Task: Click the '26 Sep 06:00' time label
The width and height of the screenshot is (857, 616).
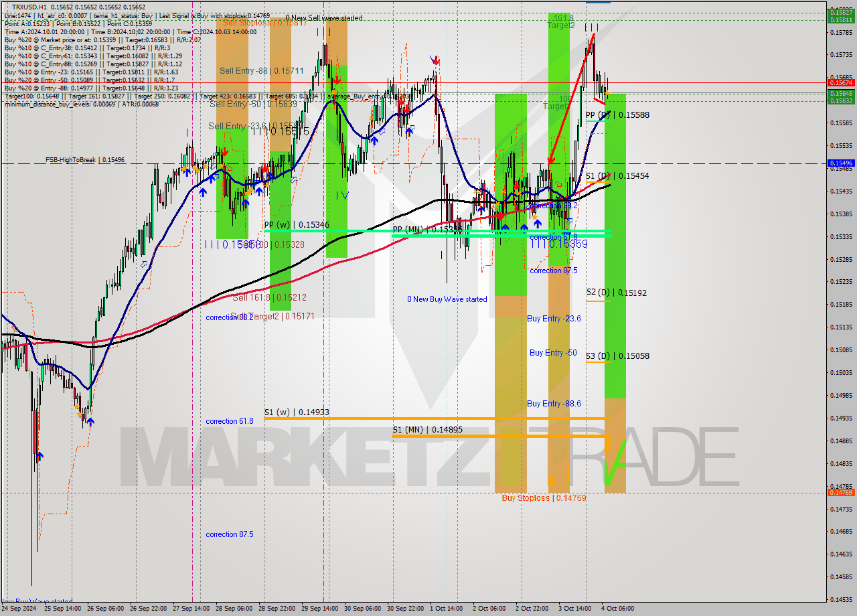Action: [x=106, y=609]
